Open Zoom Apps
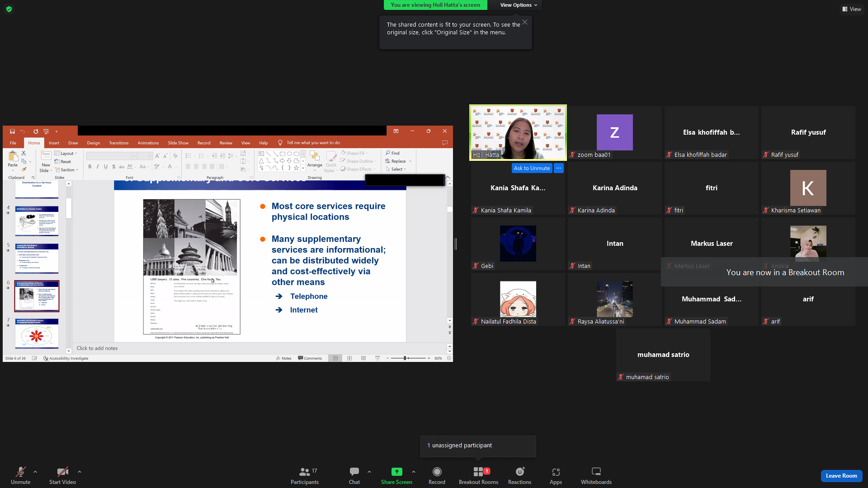 point(556,475)
